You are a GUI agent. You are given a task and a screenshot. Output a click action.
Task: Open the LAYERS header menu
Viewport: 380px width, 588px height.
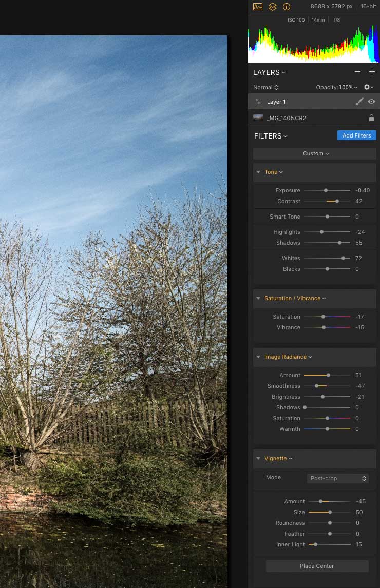coord(269,72)
